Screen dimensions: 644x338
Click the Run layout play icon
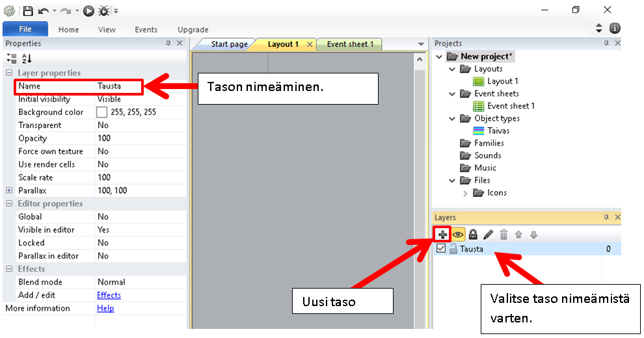88,10
